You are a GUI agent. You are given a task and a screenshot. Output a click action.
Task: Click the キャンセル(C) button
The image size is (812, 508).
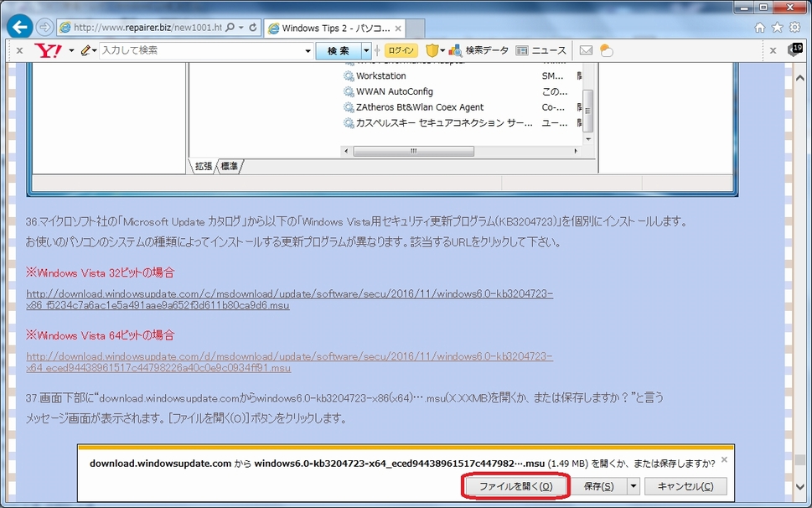pos(685,486)
